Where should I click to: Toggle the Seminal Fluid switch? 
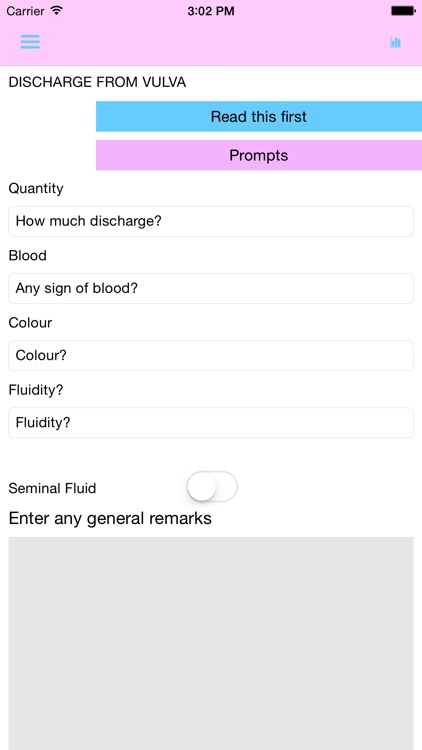click(x=212, y=486)
